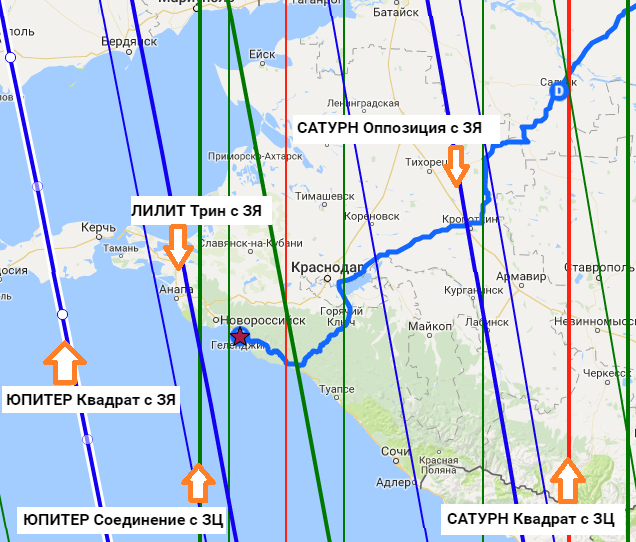Click the Невинномысск city label
Screen dimensions: 636x542
click(x=595, y=321)
